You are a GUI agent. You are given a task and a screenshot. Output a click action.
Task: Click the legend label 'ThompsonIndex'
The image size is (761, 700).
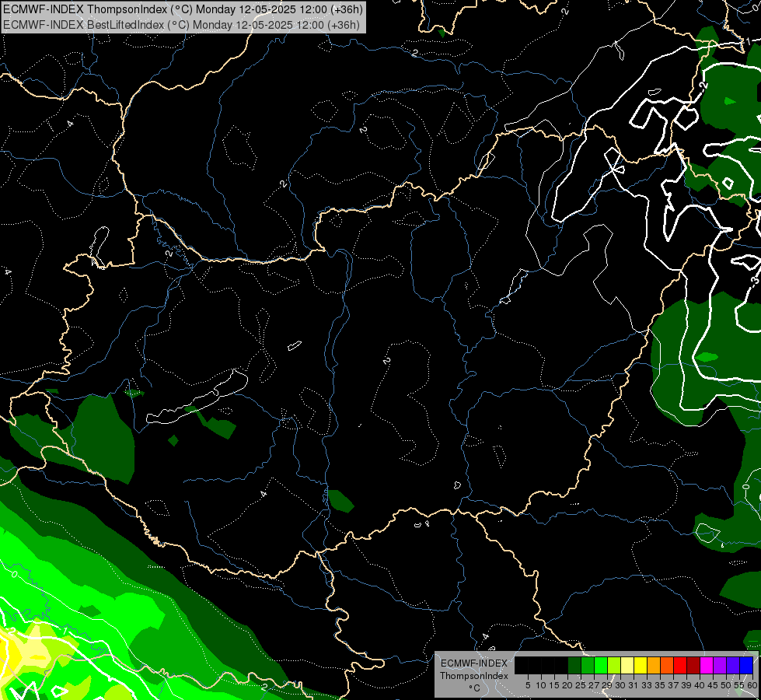point(474,676)
